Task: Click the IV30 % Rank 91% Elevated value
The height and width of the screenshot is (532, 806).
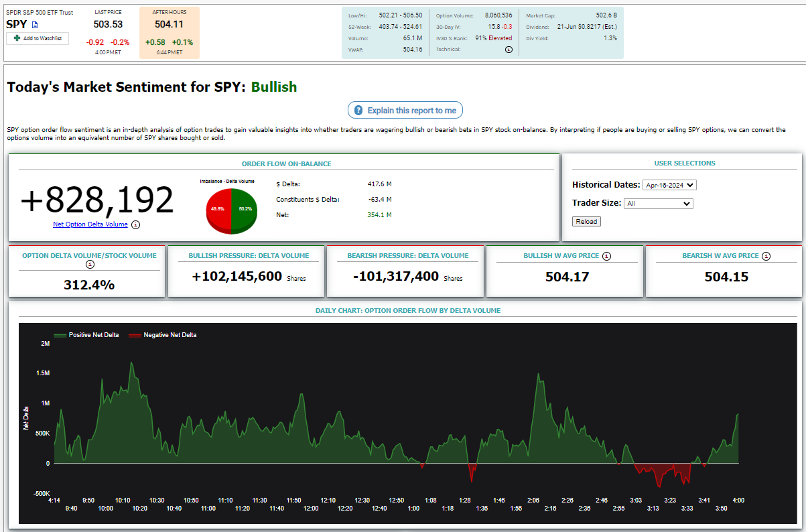Action: [x=493, y=38]
